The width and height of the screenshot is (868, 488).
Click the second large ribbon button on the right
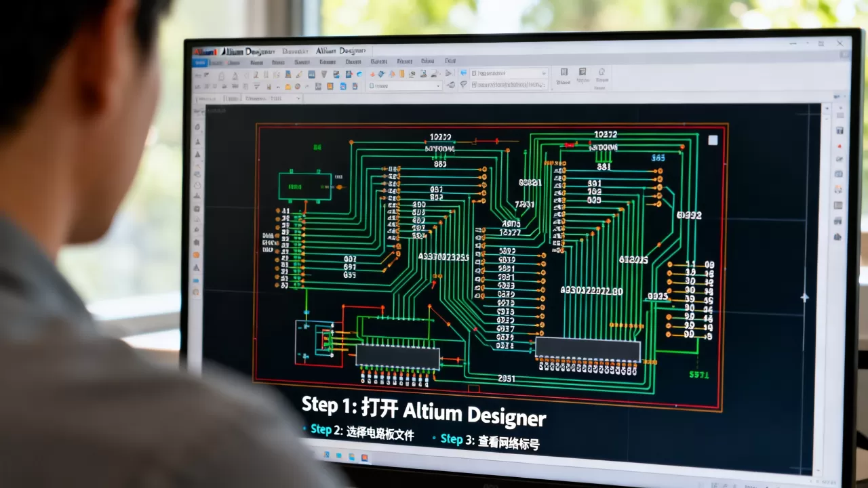pos(583,76)
